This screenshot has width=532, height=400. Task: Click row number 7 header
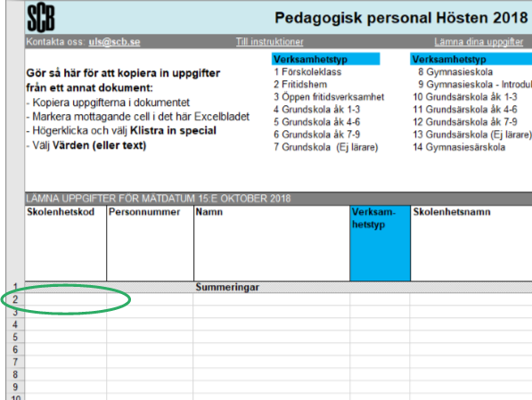point(15,362)
